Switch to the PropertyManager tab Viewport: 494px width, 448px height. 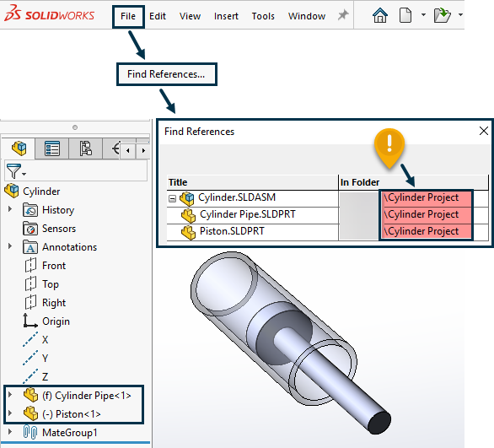(52, 148)
